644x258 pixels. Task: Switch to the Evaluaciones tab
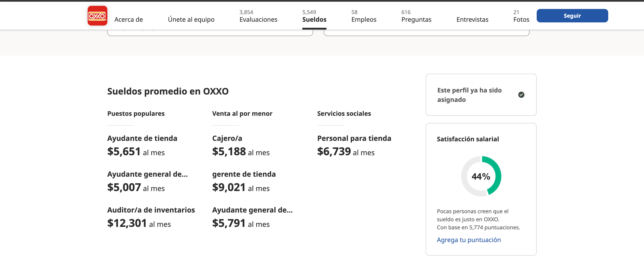point(258,16)
